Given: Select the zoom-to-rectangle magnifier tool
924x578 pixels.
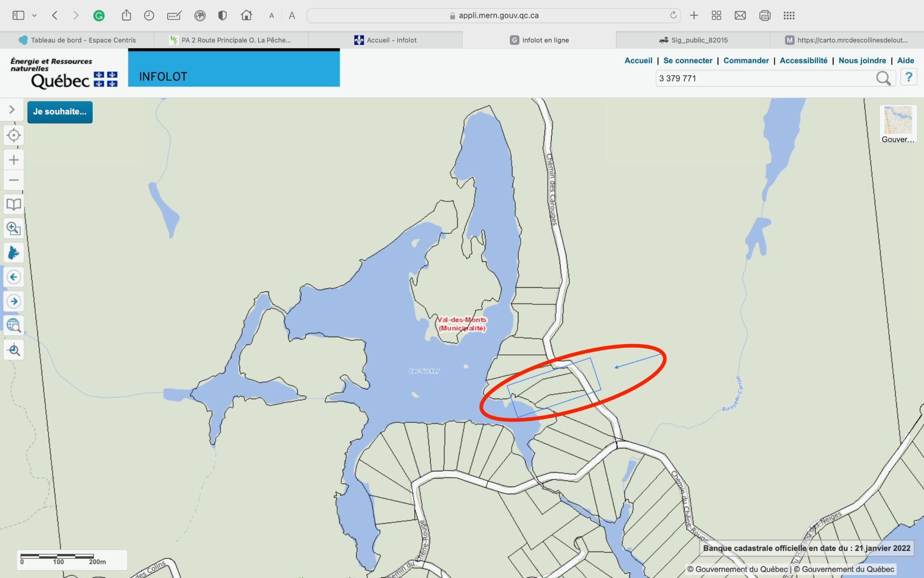Looking at the screenshot, I should (14, 228).
